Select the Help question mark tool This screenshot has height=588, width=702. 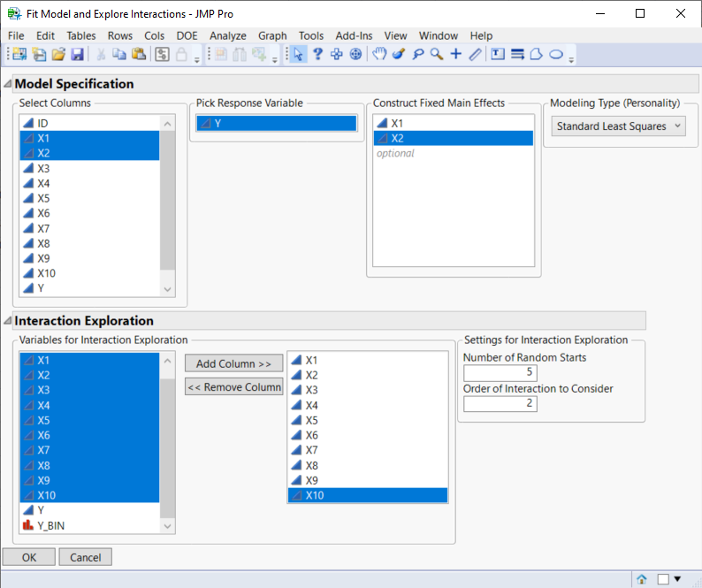point(317,54)
